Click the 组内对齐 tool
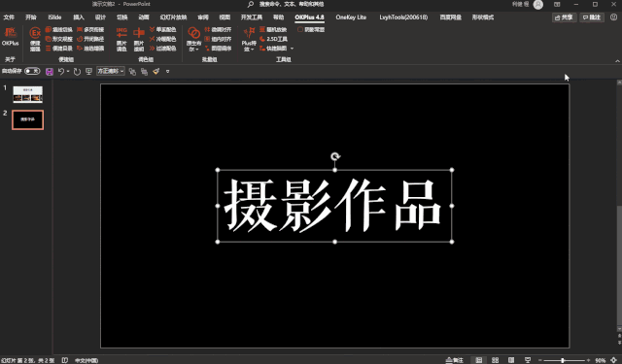Viewport: 622px width, 364px height. point(218,39)
